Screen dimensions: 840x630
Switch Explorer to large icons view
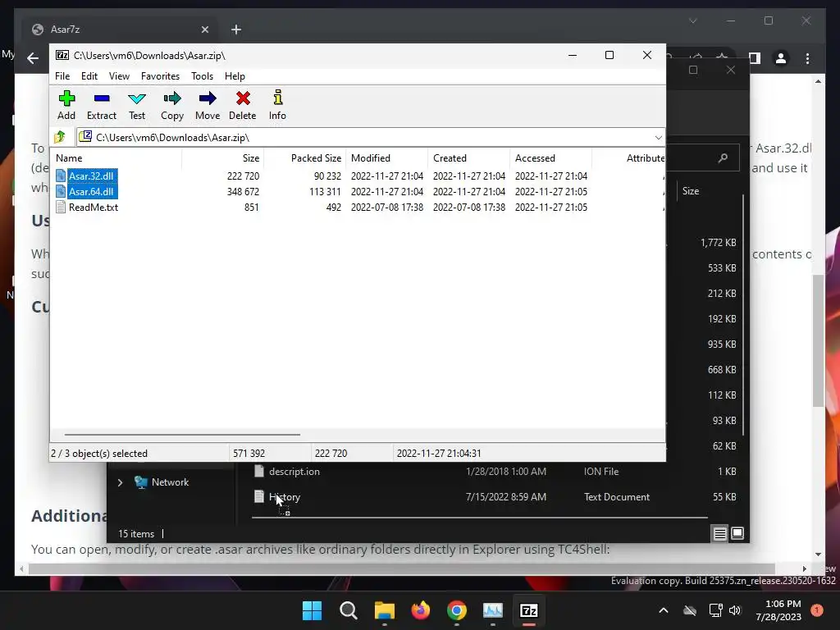(737, 533)
